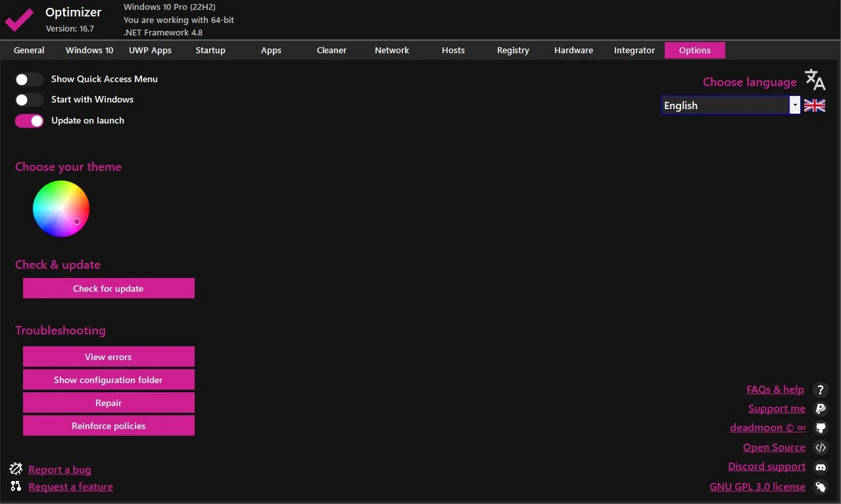Switch to the General tab

[x=29, y=50]
